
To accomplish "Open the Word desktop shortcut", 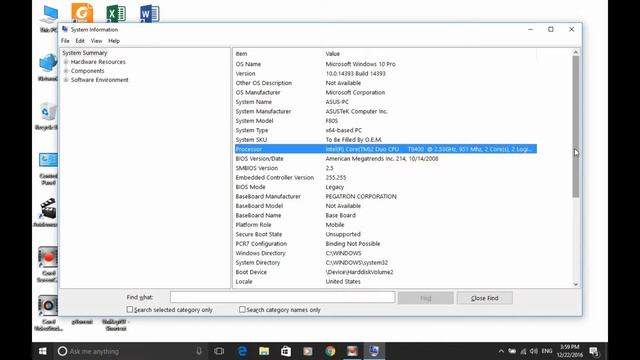I will coord(149,13).
